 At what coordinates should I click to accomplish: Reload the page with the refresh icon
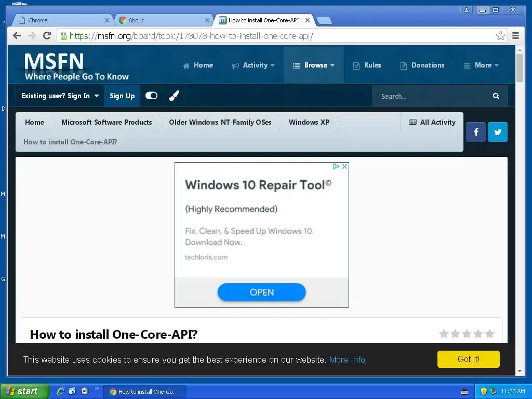click(47, 36)
